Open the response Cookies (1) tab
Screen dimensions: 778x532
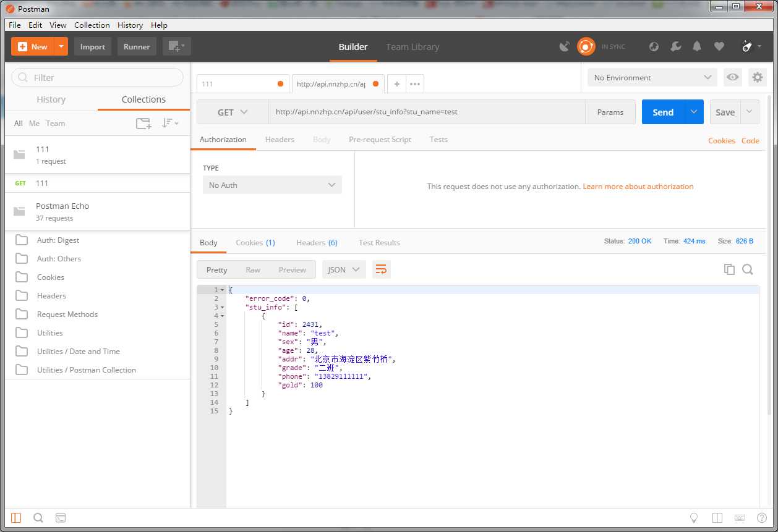[x=255, y=242]
